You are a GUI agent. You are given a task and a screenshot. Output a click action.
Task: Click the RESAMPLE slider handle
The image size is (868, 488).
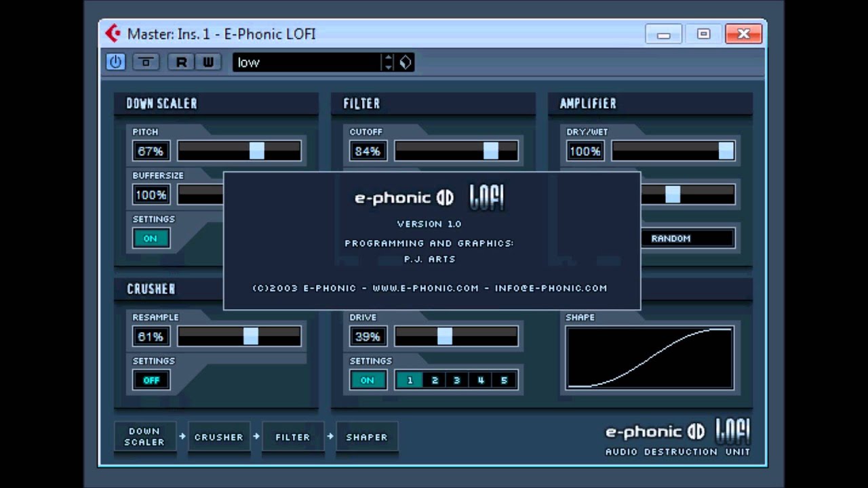[251, 336]
